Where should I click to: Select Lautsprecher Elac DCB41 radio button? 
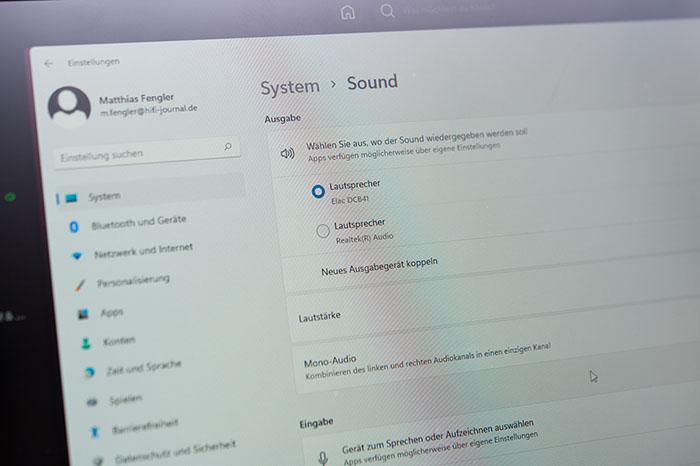pyautogui.click(x=318, y=192)
